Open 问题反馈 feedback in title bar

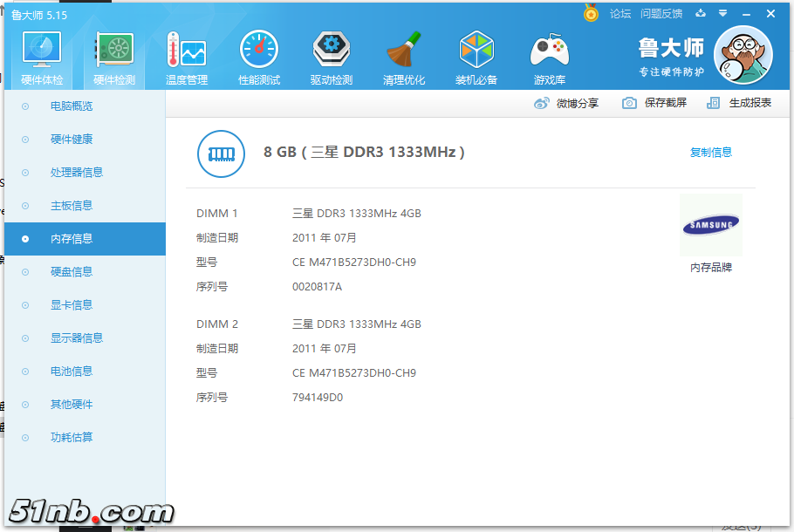point(661,14)
